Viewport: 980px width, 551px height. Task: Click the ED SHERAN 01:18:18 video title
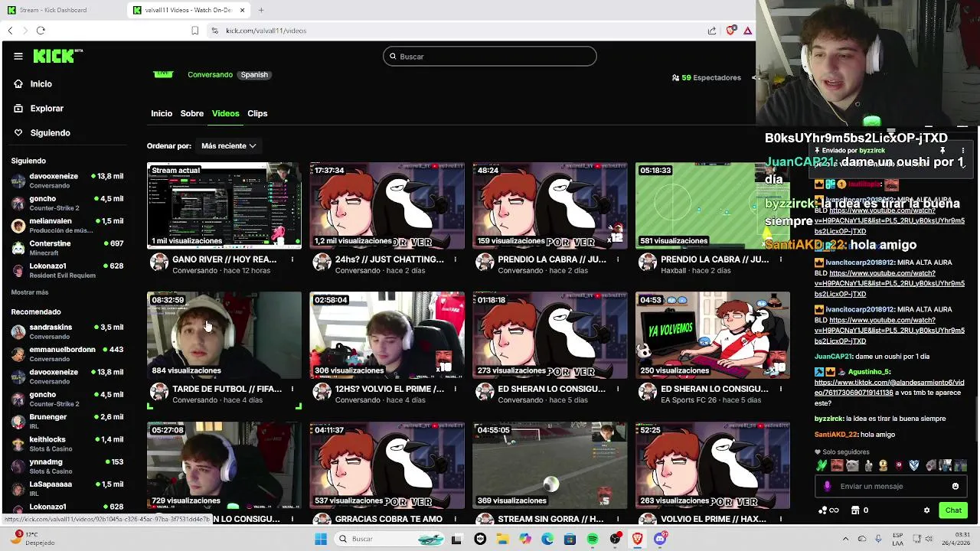click(x=551, y=389)
